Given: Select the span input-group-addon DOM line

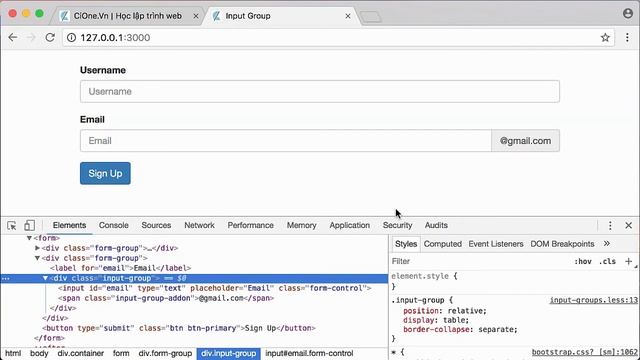Looking at the screenshot, I should tap(166, 298).
